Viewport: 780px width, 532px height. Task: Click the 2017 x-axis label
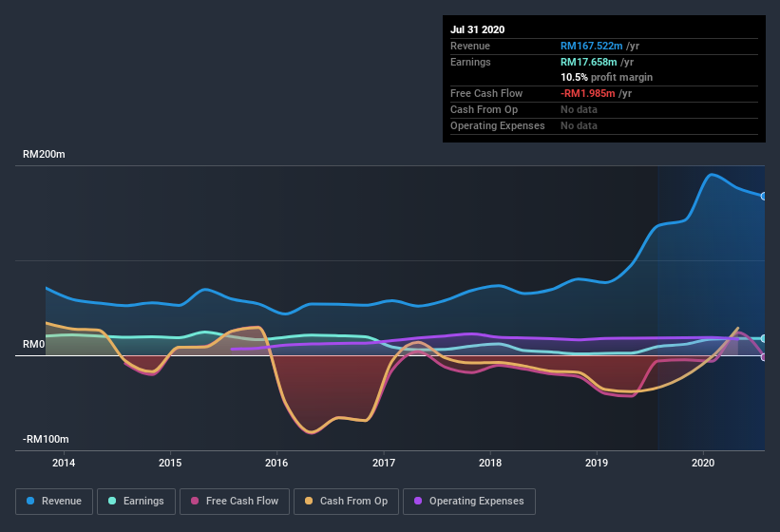tap(384, 463)
